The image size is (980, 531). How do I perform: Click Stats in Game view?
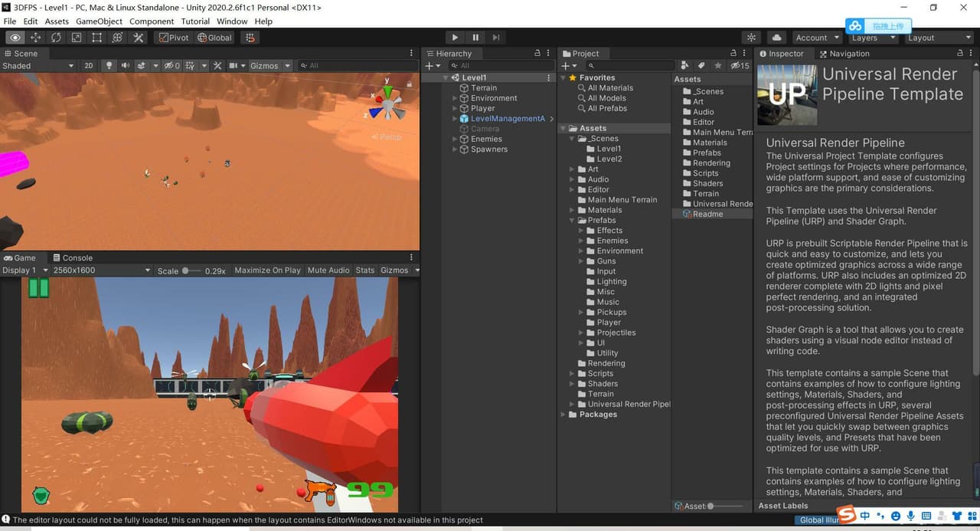365,270
